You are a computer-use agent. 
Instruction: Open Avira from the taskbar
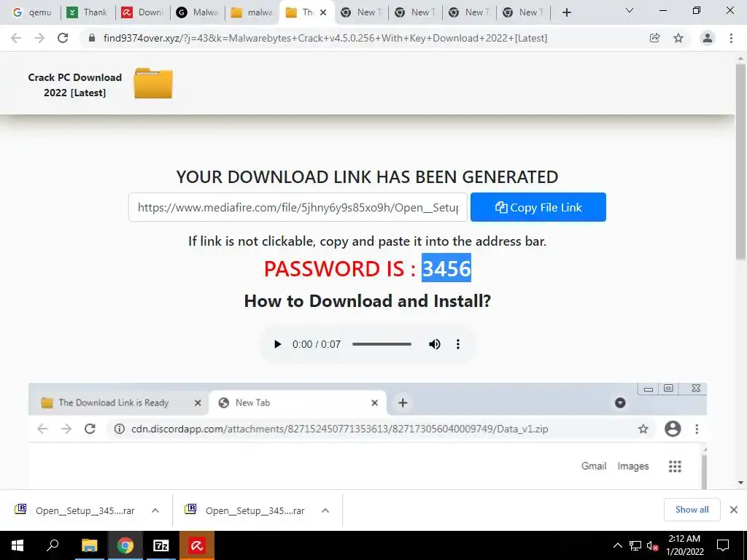(197, 545)
